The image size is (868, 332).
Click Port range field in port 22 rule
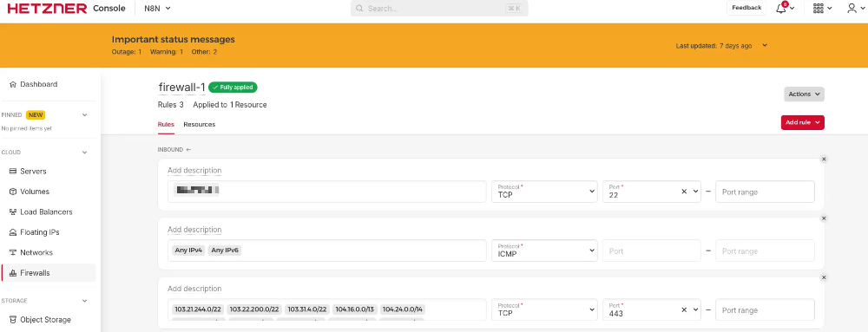coord(765,192)
